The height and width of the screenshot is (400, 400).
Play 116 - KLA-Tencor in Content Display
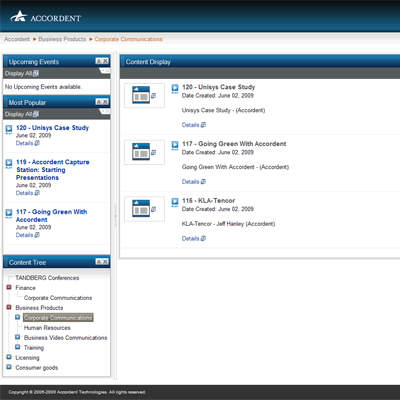click(175, 202)
